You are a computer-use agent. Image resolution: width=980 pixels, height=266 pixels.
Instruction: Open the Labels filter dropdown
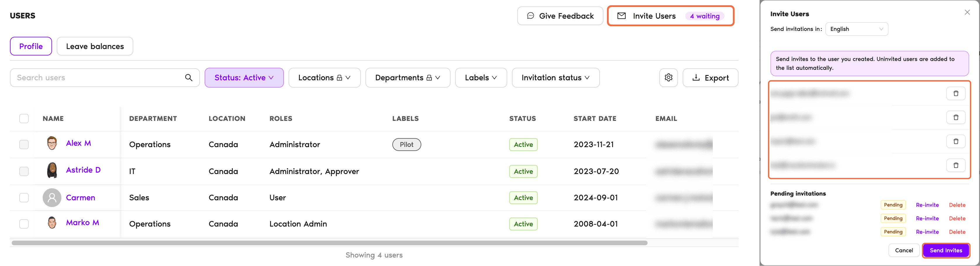pyautogui.click(x=481, y=77)
